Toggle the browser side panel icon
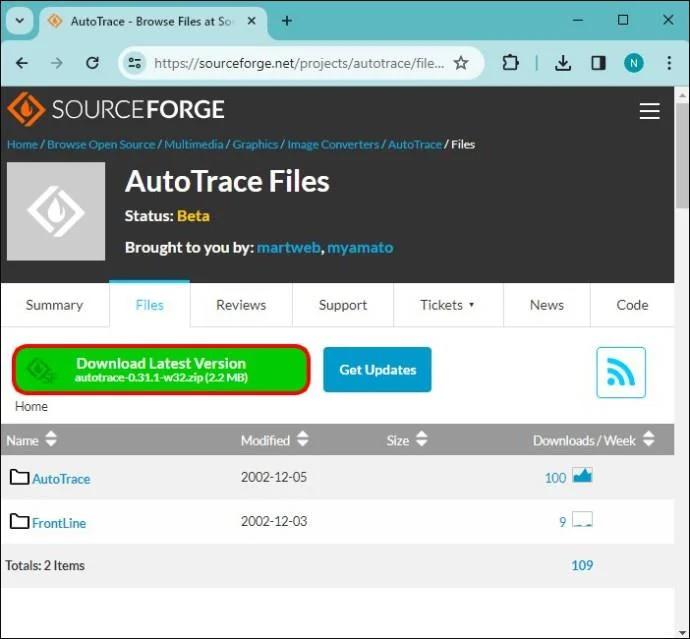Image resolution: width=690 pixels, height=639 pixels. click(x=598, y=63)
